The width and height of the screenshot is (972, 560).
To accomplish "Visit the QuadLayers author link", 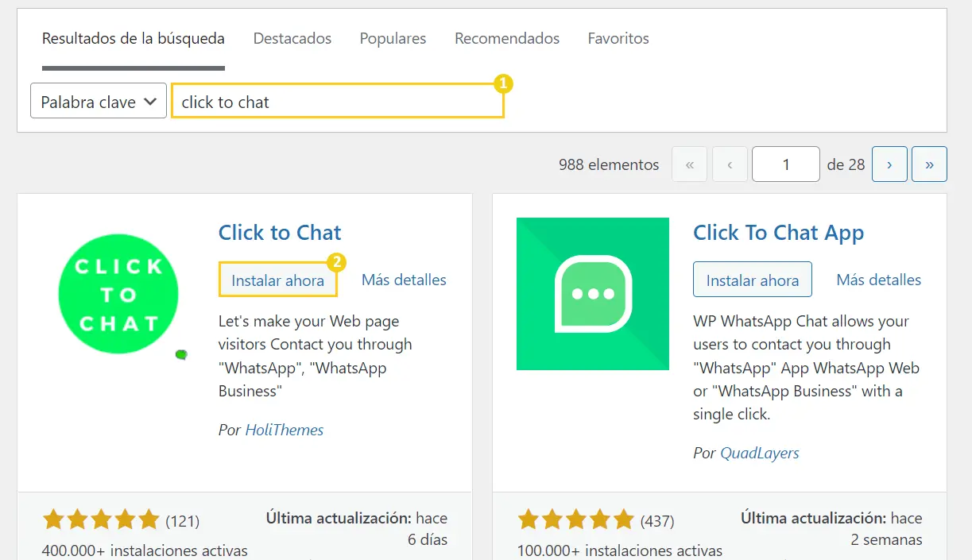I will [760, 453].
